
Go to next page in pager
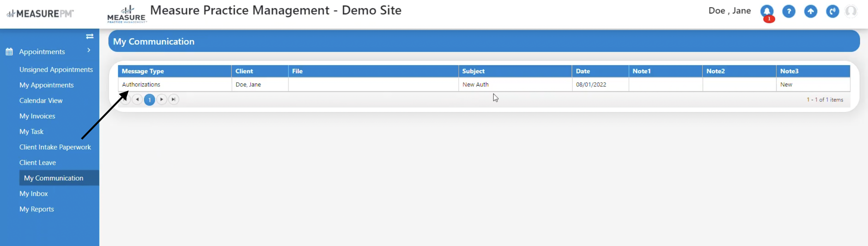pyautogui.click(x=162, y=99)
